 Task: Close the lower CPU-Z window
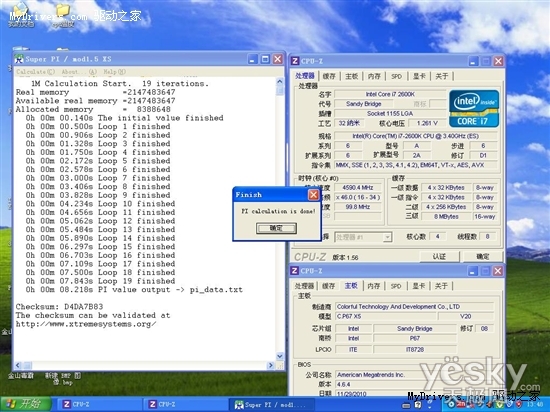tap(498, 271)
